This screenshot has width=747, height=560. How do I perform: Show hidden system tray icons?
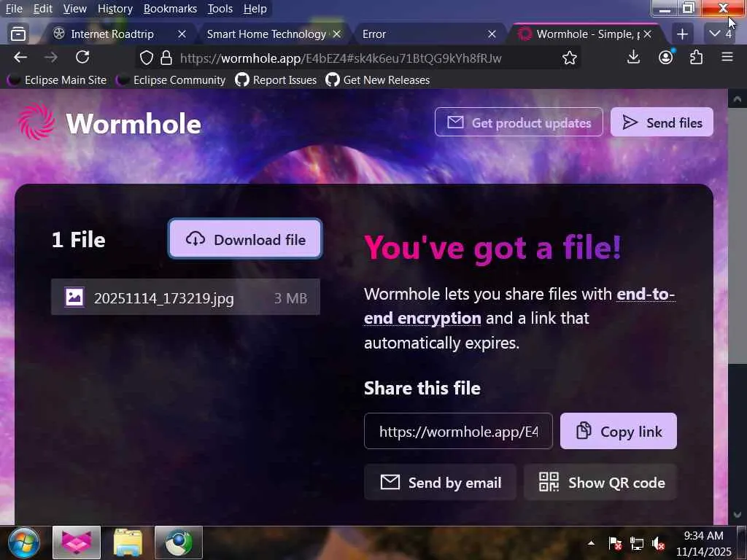pos(591,542)
